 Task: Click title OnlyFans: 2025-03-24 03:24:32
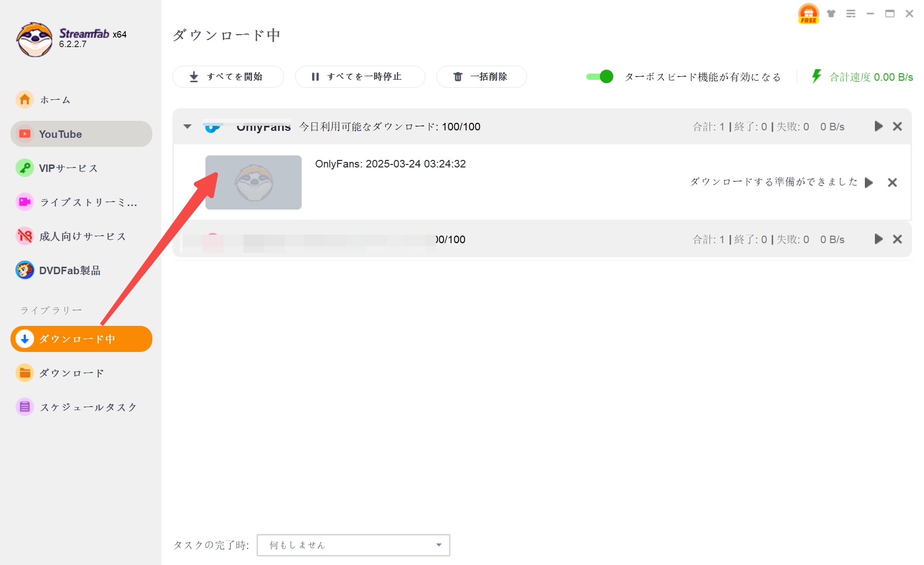click(x=390, y=164)
